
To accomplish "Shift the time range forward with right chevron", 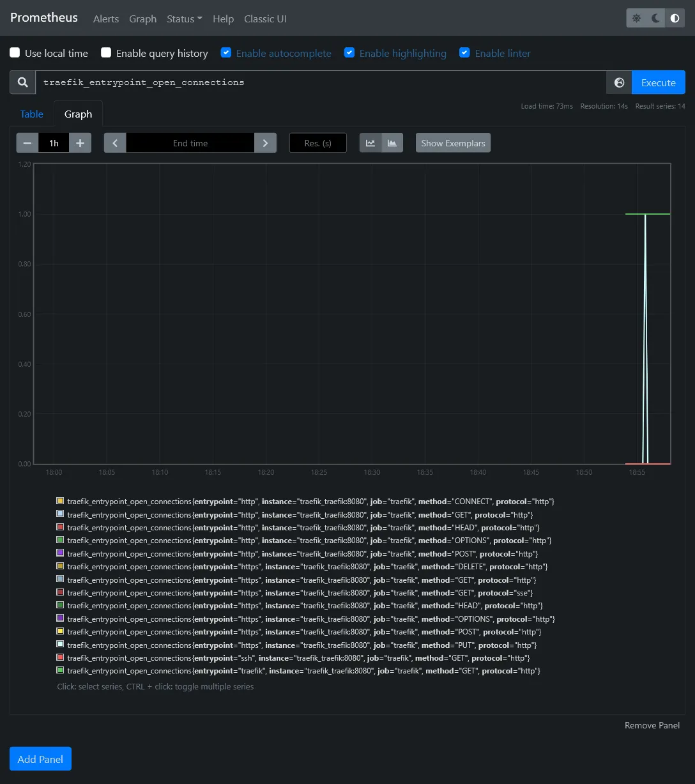I will click(265, 142).
